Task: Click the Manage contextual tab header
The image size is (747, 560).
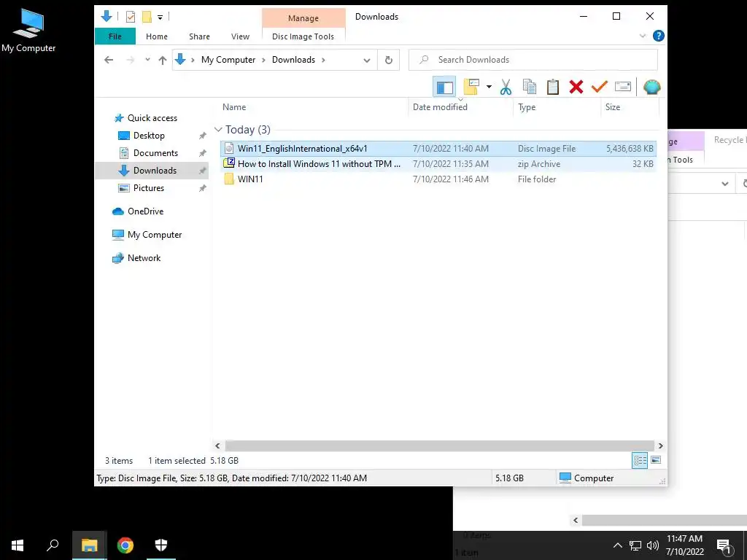Action: 303,18
